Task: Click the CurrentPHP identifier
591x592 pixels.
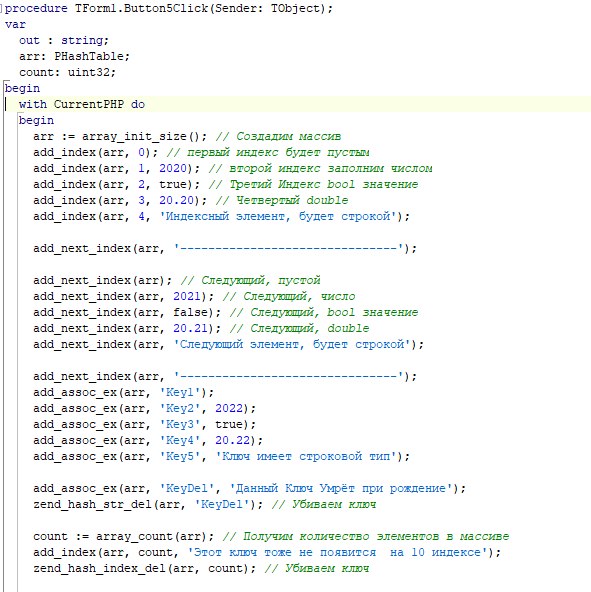Action: click(x=89, y=104)
